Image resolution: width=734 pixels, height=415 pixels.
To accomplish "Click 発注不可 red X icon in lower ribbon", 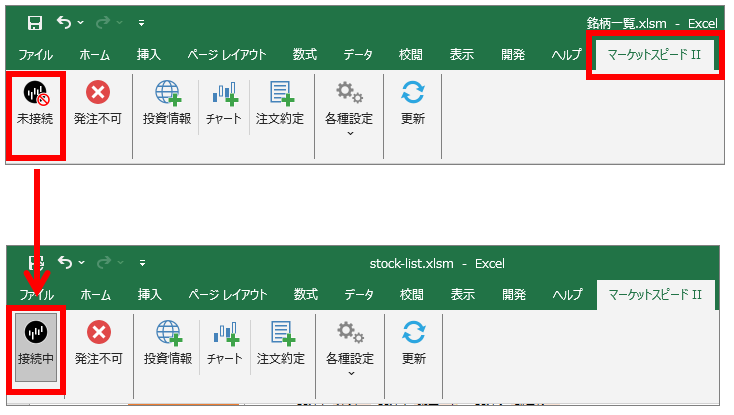I will [x=99, y=344].
